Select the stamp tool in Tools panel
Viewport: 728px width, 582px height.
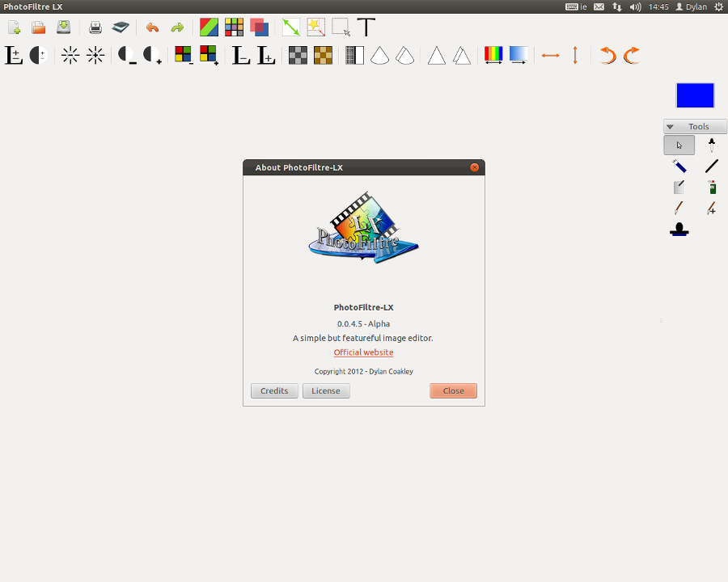tap(679, 230)
